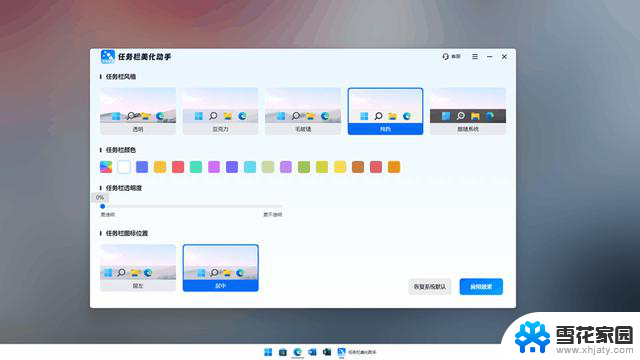Pick the olive green color swatch
This screenshot has width=640, height=360.
pos(304,167)
